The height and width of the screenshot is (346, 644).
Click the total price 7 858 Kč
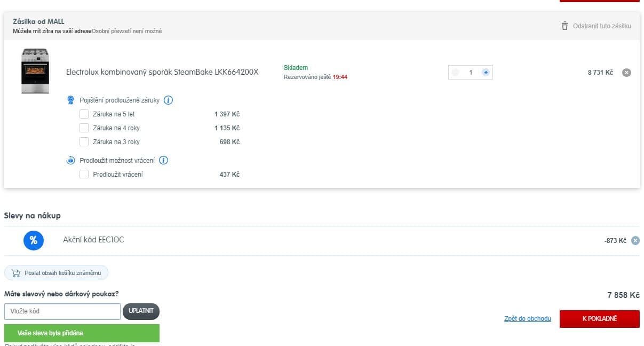point(623,295)
